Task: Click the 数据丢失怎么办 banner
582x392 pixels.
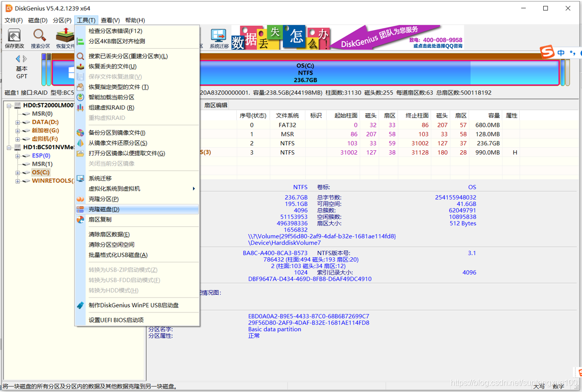Action: tap(280, 37)
